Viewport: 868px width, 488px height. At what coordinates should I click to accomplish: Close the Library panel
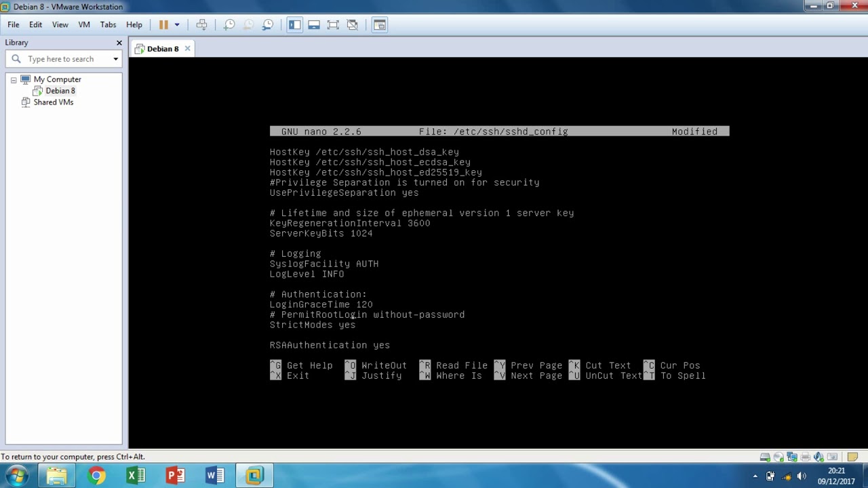(x=119, y=43)
